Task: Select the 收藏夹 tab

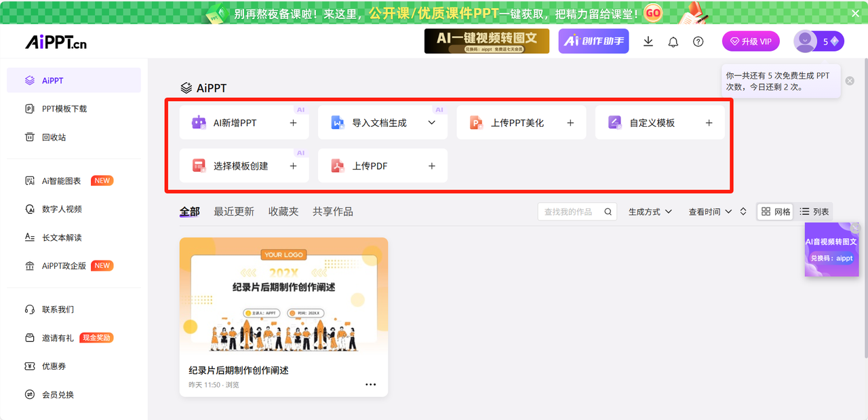Action: 283,212
